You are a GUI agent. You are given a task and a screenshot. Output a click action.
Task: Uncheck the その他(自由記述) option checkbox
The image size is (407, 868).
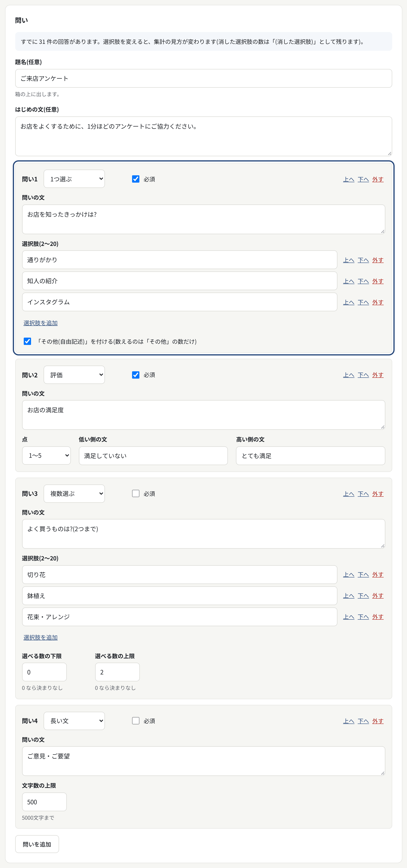click(x=27, y=341)
